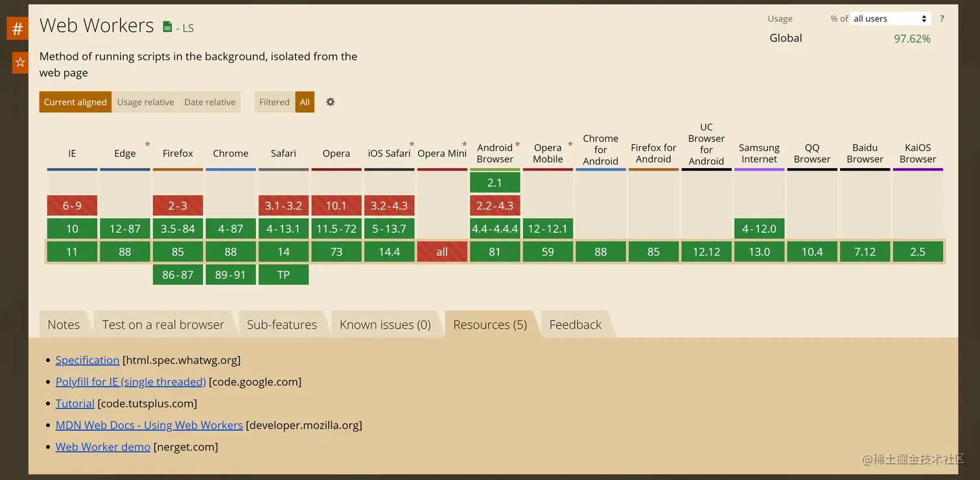Viewport: 980px width, 480px height.
Task: Click IE version 11 cell
Action: [72, 252]
